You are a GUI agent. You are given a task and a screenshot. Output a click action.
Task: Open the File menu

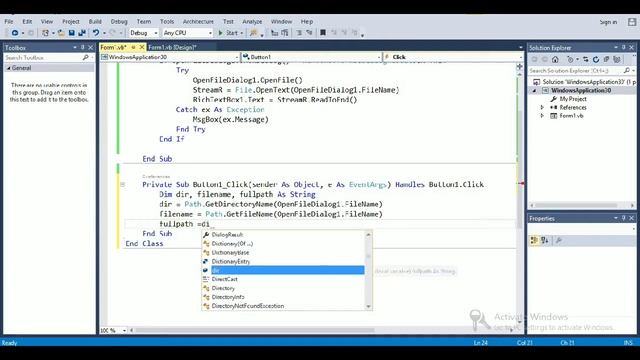(x=9, y=22)
